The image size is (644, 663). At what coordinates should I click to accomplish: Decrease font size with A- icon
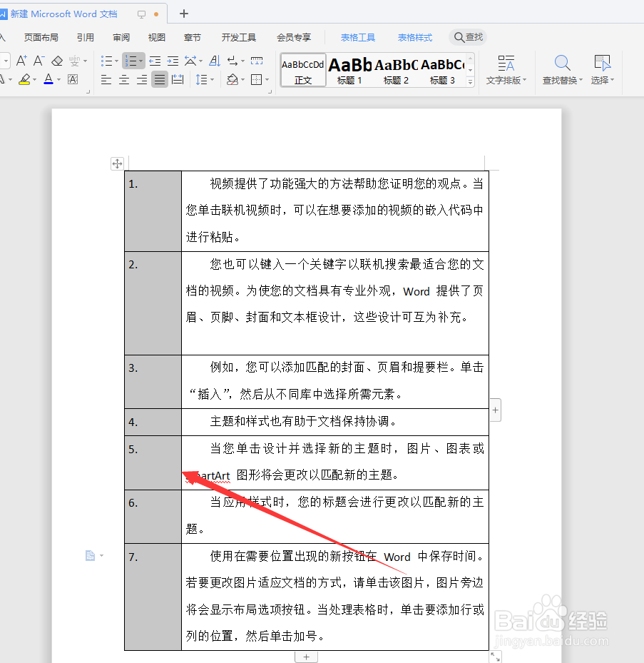coord(39,61)
